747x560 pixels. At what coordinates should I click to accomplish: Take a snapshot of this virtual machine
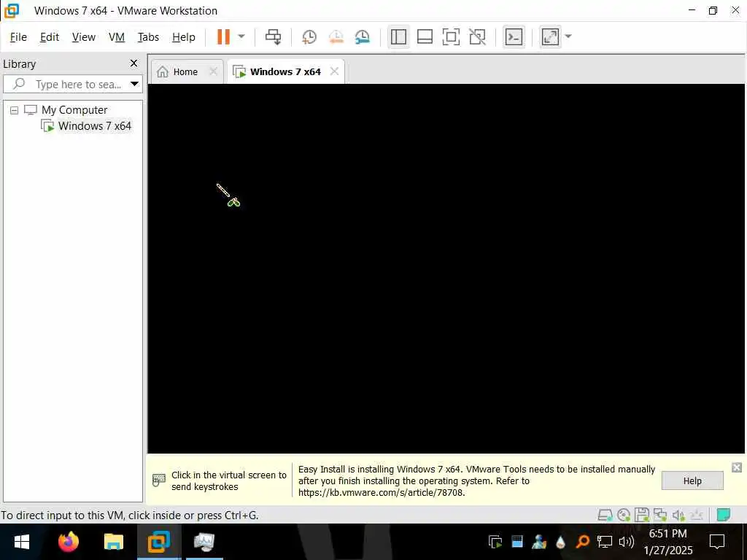click(309, 36)
